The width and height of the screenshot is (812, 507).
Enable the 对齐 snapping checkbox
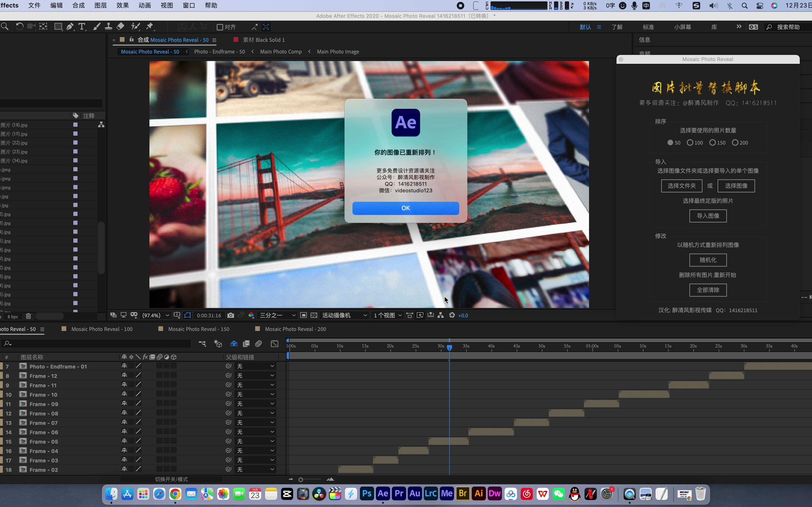pyautogui.click(x=220, y=27)
